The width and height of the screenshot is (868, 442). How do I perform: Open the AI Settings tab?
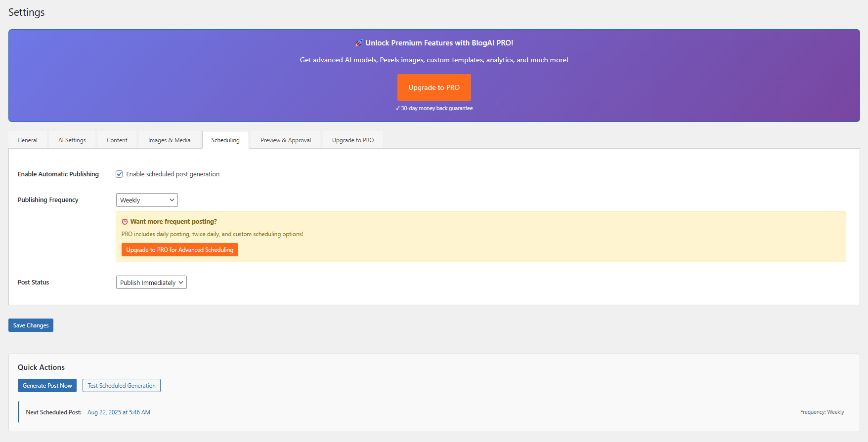(x=72, y=140)
